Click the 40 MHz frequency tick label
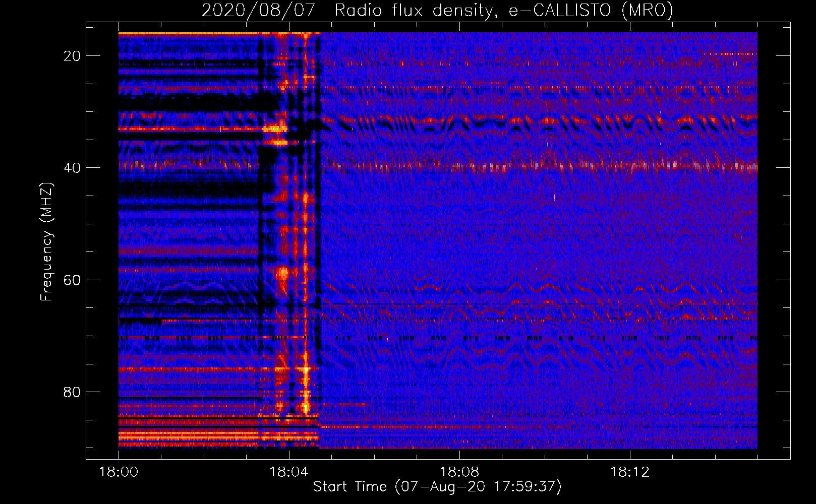Image resolution: width=816 pixels, height=504 pixels. tap(73, 168)
